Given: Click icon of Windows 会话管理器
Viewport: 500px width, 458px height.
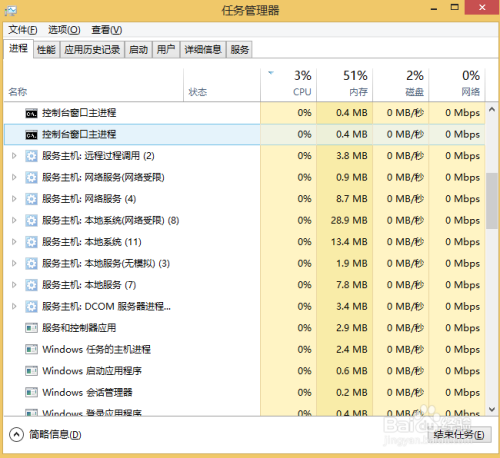Looking at the screenshot, I should (x=31, y=393).
